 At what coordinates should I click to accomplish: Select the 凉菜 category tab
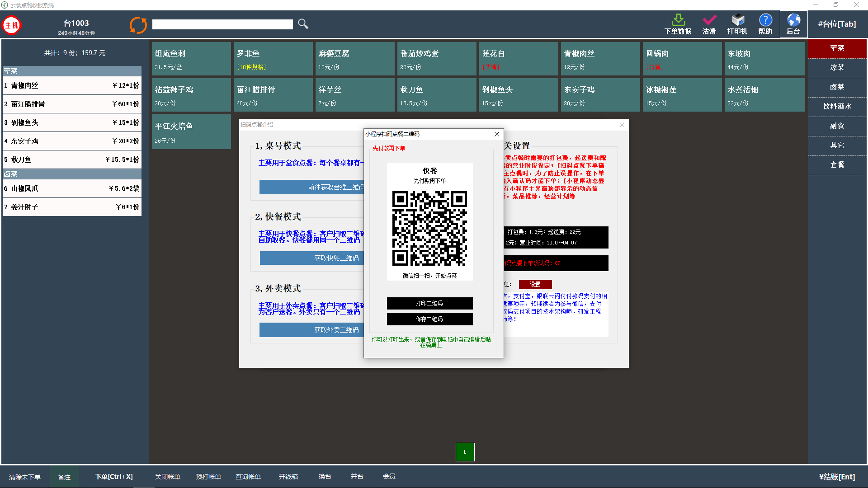(x=837, y=67)
